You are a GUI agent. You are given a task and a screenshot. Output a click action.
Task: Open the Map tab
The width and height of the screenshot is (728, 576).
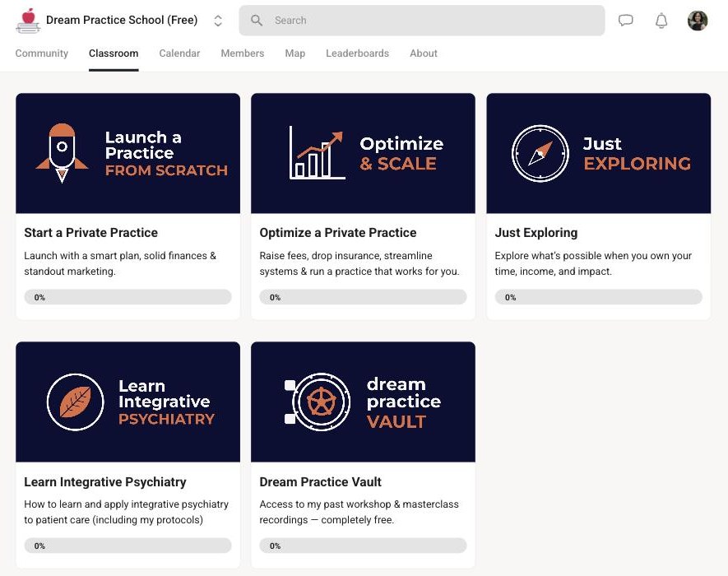click(294, 53)
